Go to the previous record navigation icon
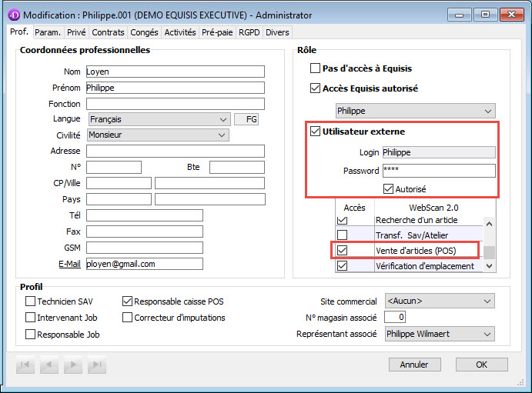The image size is (532, 393). (49, 365)
